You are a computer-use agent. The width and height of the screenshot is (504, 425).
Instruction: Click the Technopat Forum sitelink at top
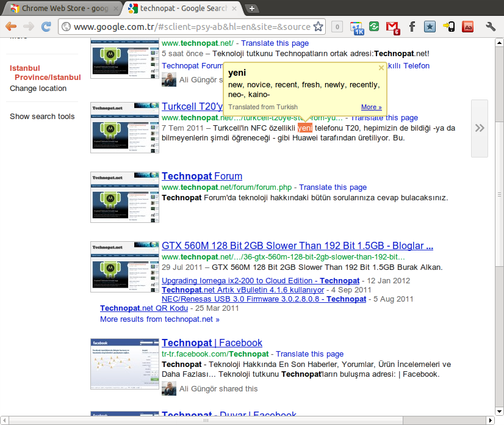[x=192, y=65]
